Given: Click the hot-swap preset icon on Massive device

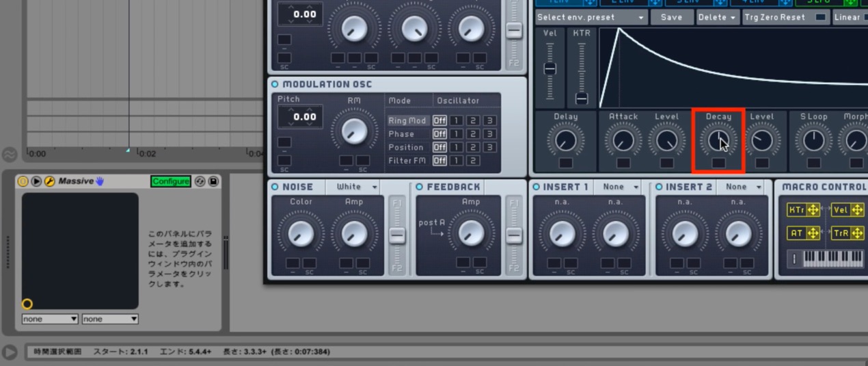Looking at the screenshot, I should 200,181.
